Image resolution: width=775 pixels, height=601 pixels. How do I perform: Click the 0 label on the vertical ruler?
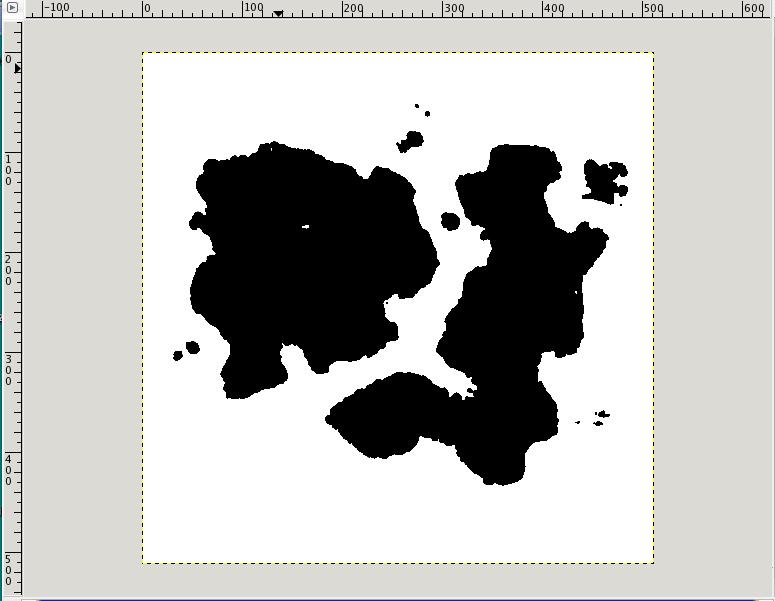8,59
